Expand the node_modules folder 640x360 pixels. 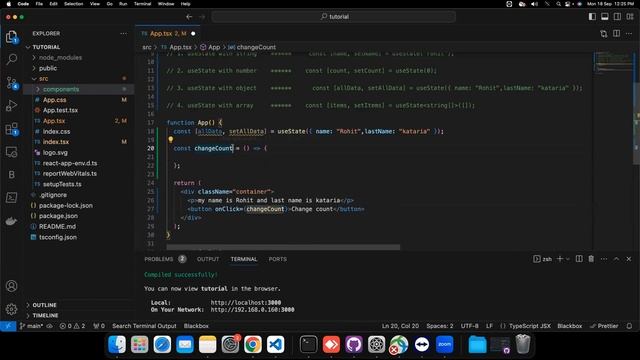pyautogui.click(x=60, y=58)
